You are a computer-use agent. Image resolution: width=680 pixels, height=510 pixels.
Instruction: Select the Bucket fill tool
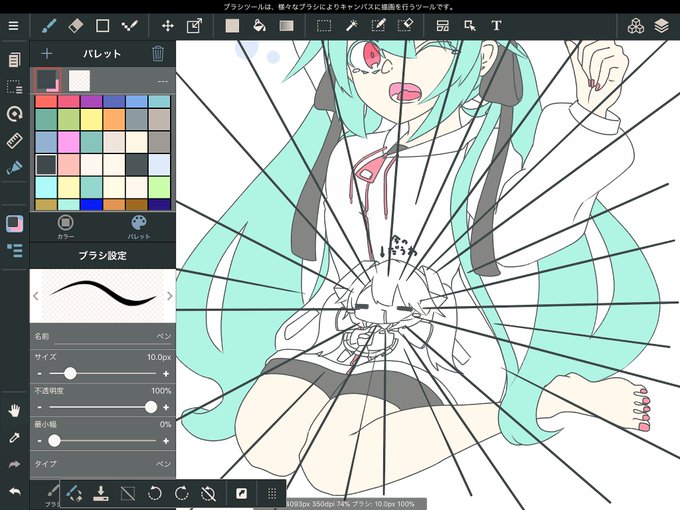coord(259,26)
